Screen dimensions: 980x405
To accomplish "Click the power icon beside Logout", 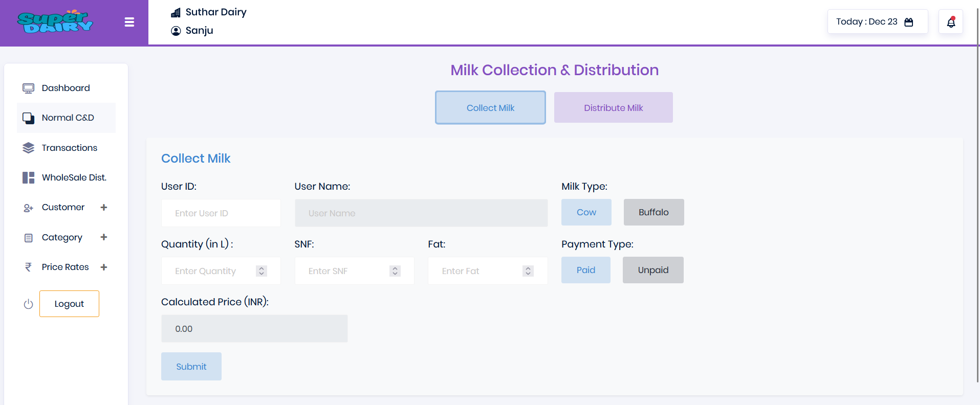I will click(x=28, y=304).
